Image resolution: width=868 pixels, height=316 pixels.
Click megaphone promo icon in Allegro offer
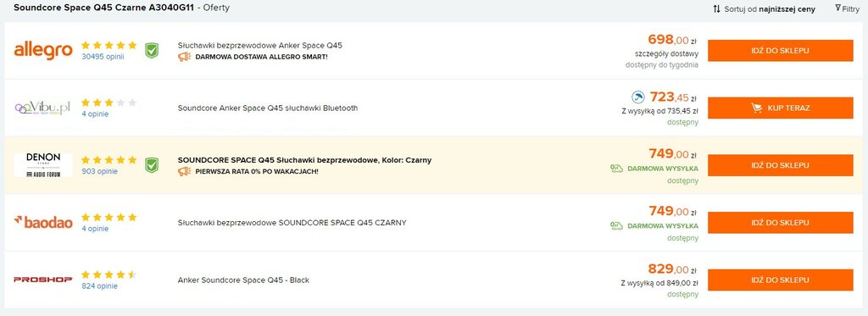coord(184,57)
